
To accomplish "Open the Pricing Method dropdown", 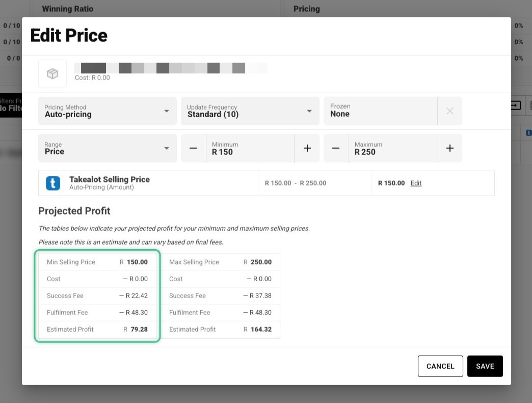I will click(107, 111).
